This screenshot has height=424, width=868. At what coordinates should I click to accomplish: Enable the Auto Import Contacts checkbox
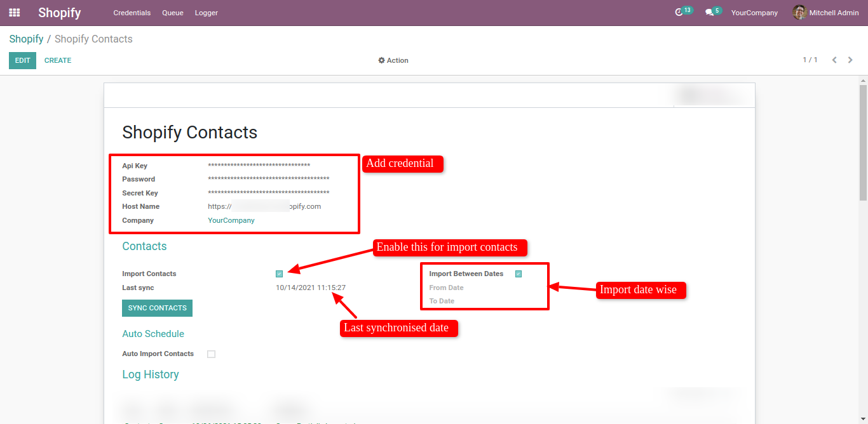point(212,354)
